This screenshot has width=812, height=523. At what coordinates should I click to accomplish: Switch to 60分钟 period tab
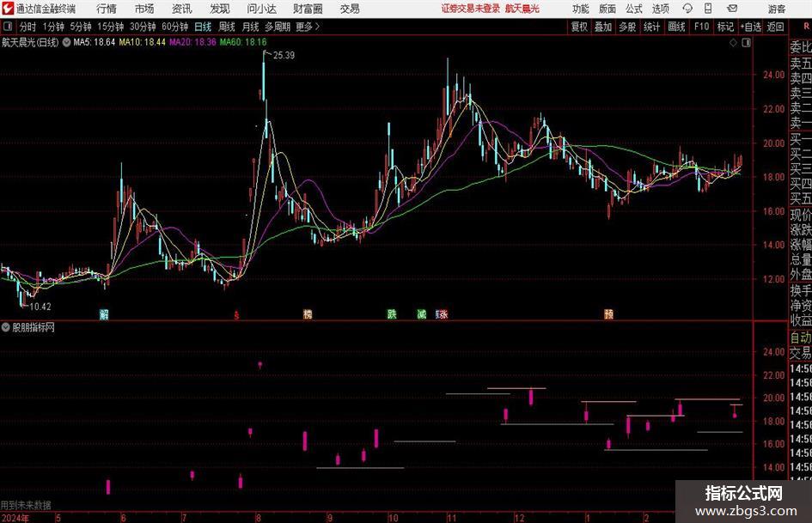click(x=175, y=27)
